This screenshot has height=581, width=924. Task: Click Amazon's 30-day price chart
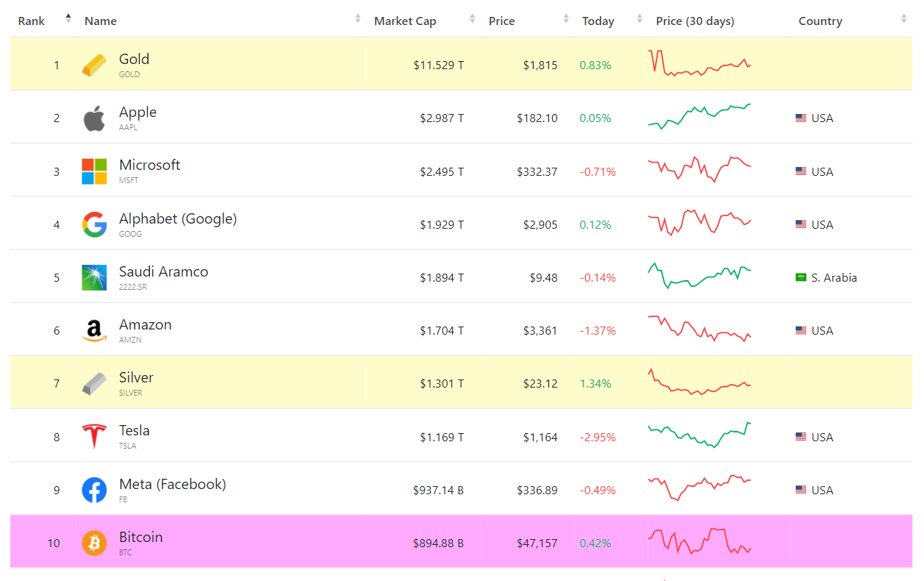point(700,329)
